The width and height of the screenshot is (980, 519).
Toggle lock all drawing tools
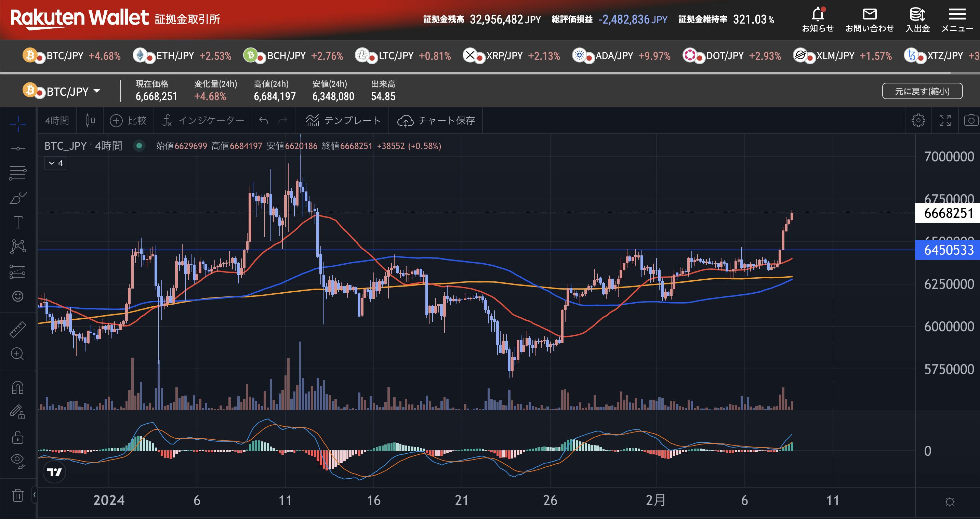click(18, 437)
